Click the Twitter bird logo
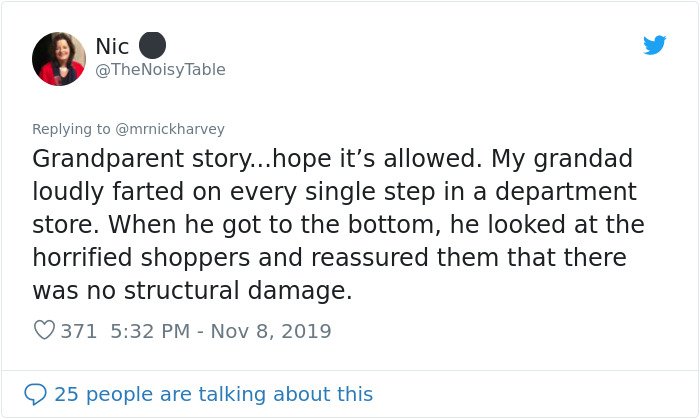The image size is (700, 419). tap(654, 45)
